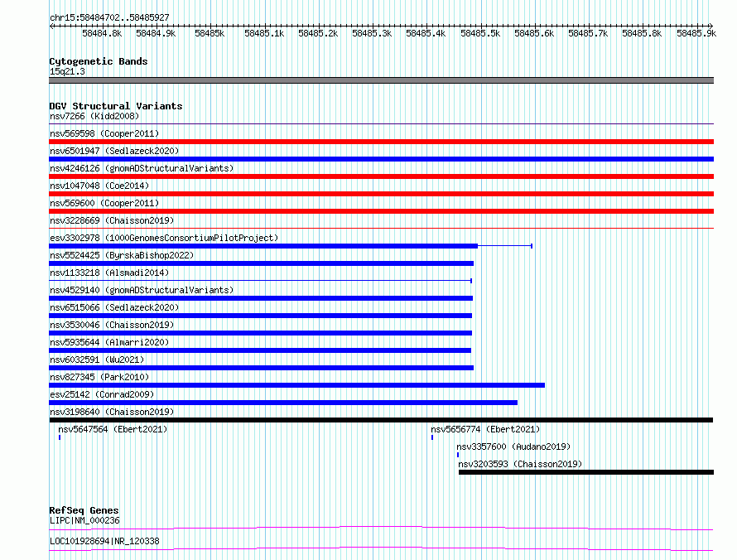Viewport: 737px width, 560px height.
Task: Select the gray 15q21.3 cytogenetic band bar
Action: pyautogui.click(x=381, y=80)
